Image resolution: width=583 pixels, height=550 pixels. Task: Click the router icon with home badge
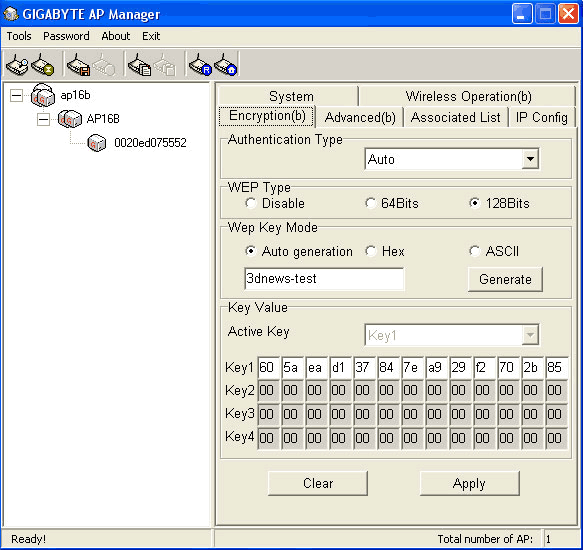click(x=225, y=65)
